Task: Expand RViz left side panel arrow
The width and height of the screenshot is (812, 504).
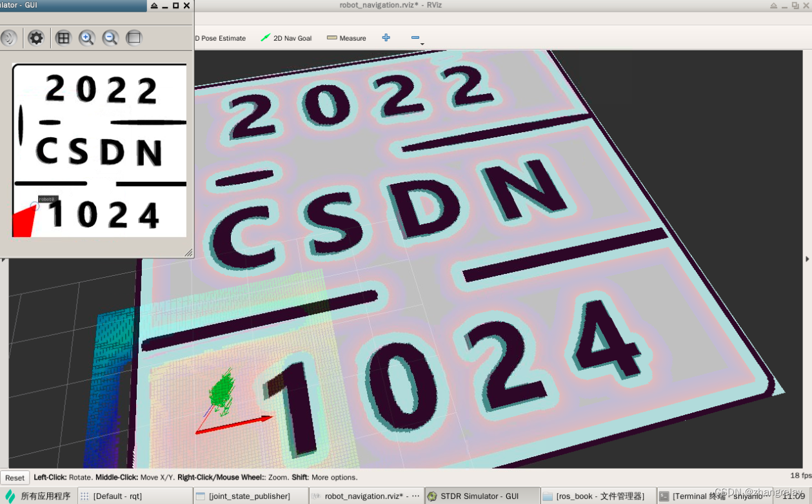Action: [x=3, y=259]
